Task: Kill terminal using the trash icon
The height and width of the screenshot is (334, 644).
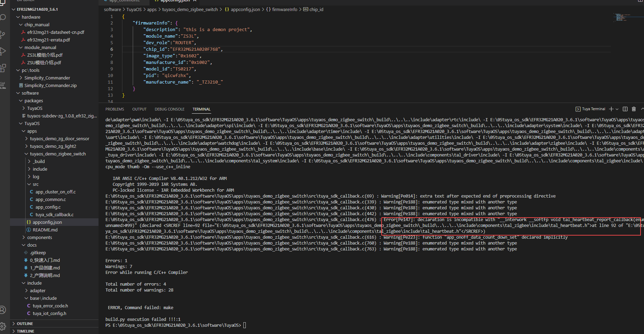Action: pos(634,109)
